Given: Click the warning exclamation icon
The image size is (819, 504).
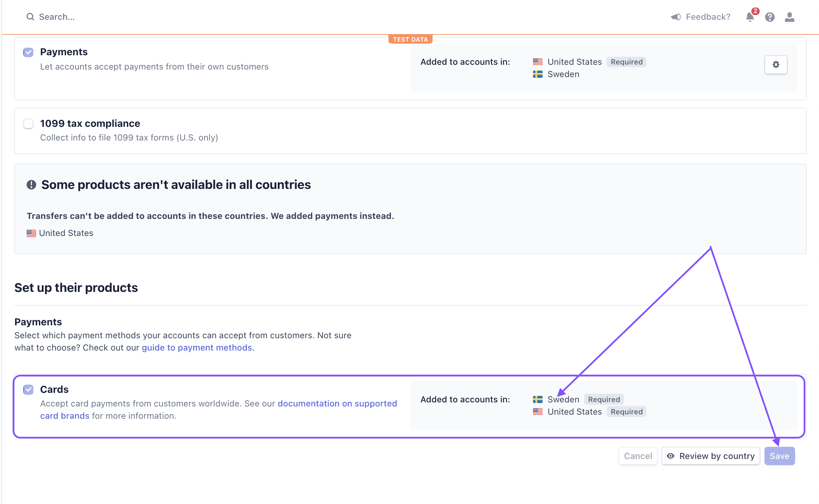Looking at the screenshot, I should 31,184.
